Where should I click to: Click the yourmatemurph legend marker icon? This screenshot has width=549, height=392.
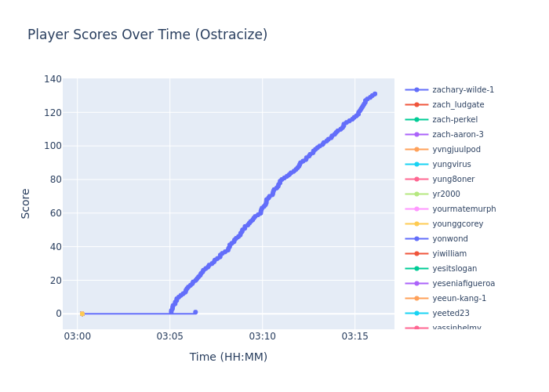(416, 209)
